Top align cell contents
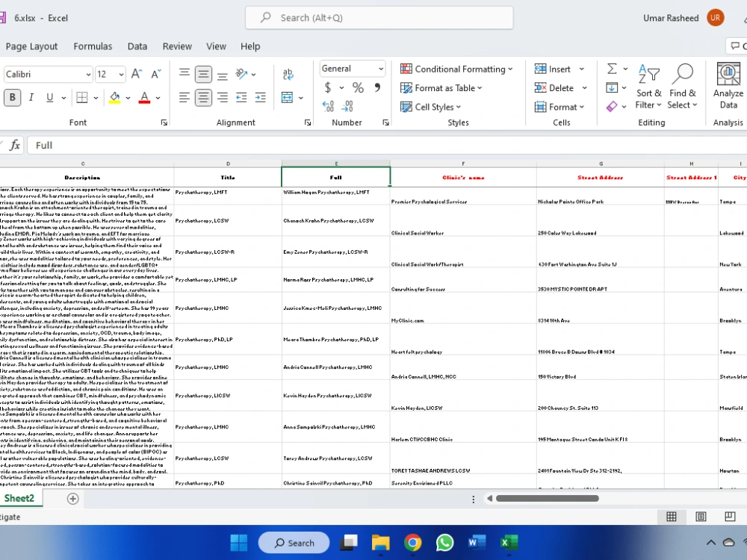The height and width of the screenshot is (560, 747). 185,74
